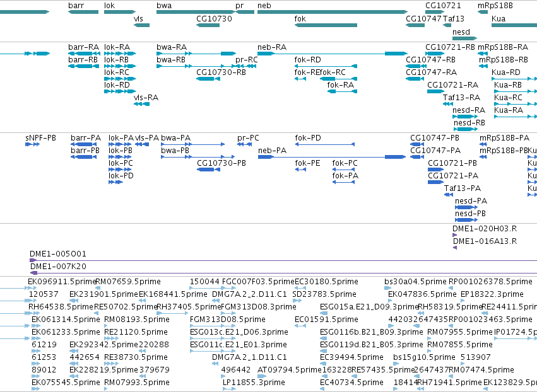
Task: Click the mRpS18B-RA transcript label
Action: [x=503, y=47]
